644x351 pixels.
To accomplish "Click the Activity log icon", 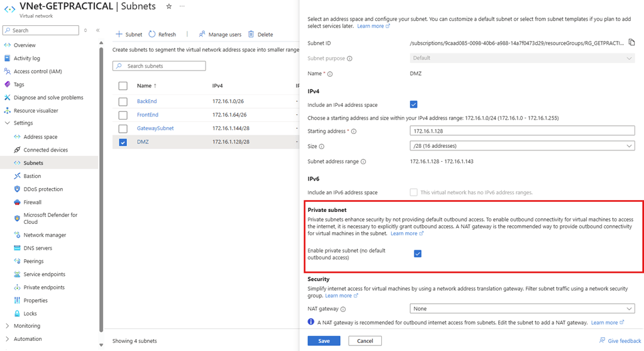I will 7,58.
